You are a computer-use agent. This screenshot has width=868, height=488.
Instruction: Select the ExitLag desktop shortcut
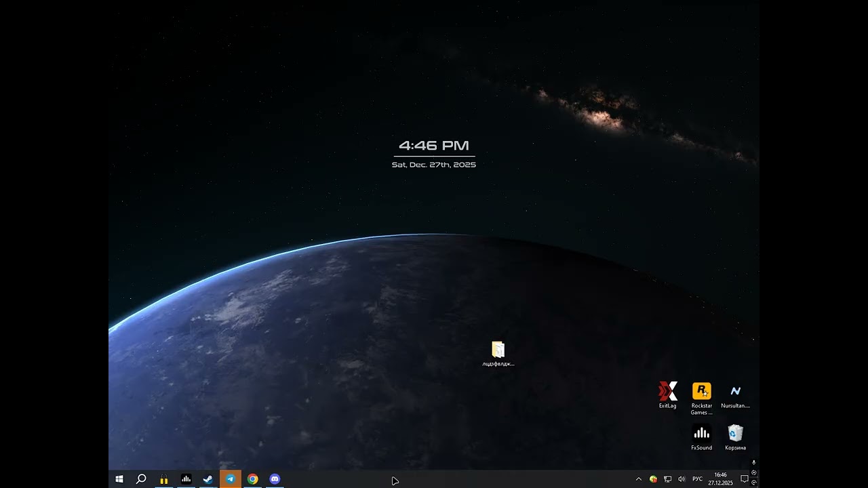(668, 395)
